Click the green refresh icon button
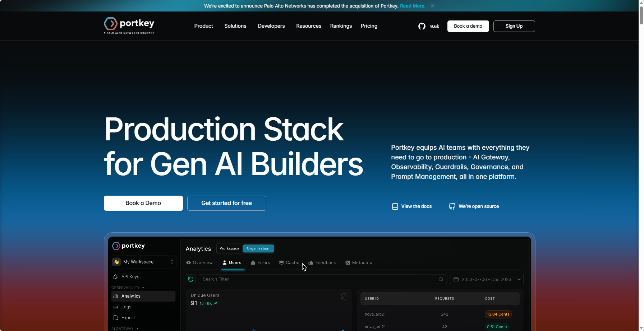Screen dimensions: 644x331 [x=191, y=279]
